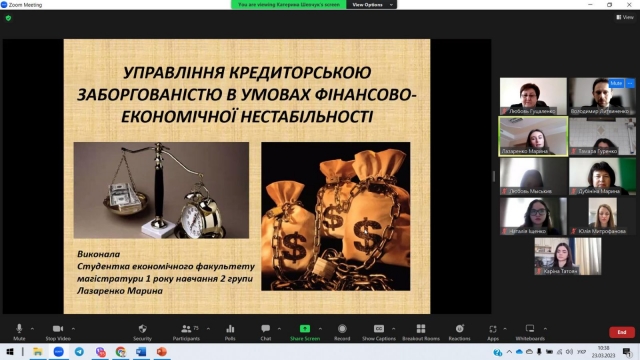The height and width of the screenshot is (360, 640).
Task: Open Whiteboards
Action: (x=530, y=332)
